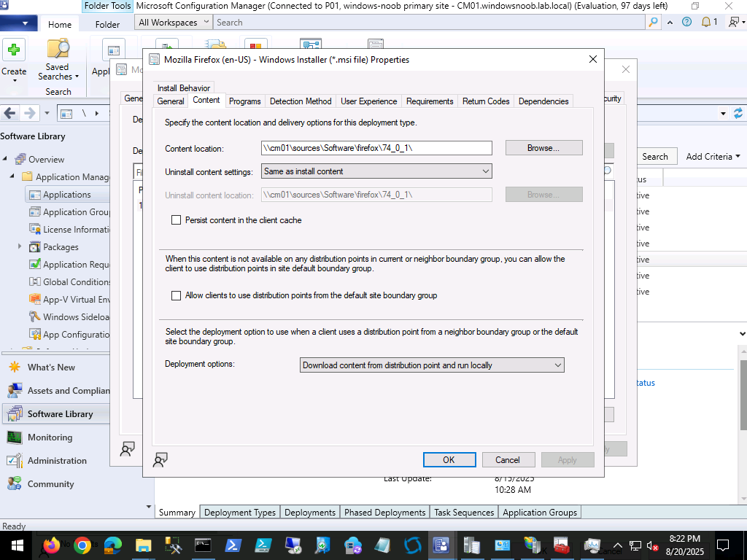Click the Content location input field
Image resolution: width=747 pixels, height=560 pixels.
(x=376, y=147)
